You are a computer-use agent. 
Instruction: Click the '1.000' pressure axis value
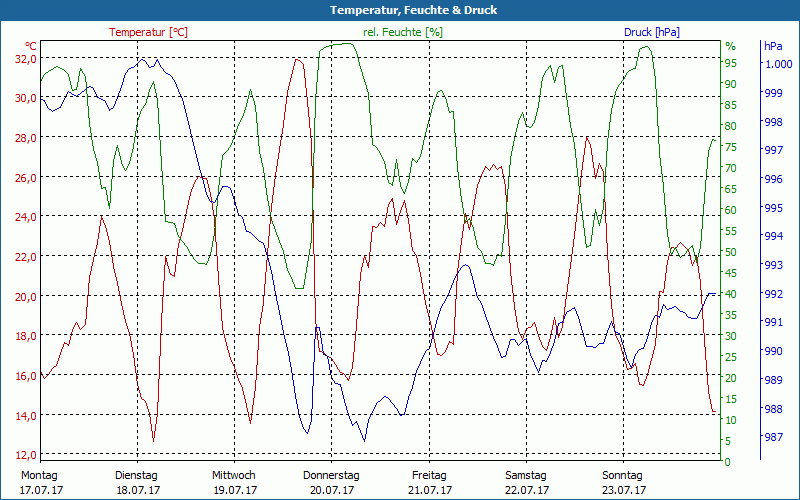tap(778, 64)
